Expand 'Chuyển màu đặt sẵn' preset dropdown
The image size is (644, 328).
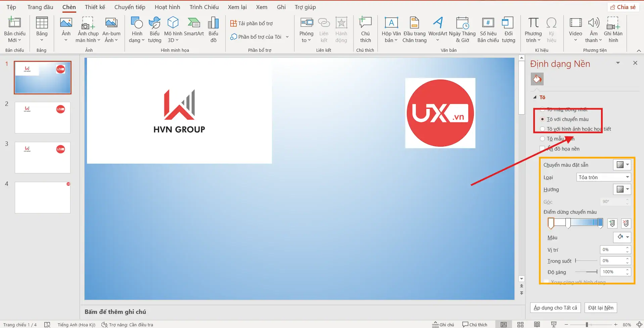pos(622,165)
